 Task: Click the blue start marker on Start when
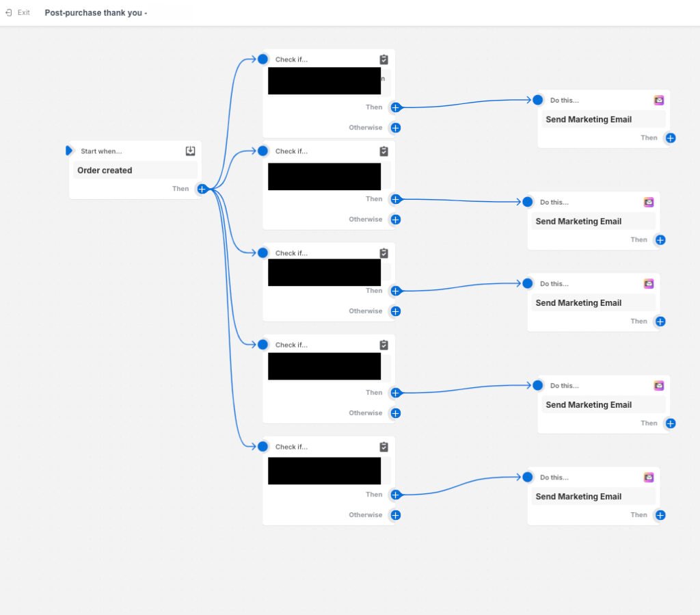point(69,151)
